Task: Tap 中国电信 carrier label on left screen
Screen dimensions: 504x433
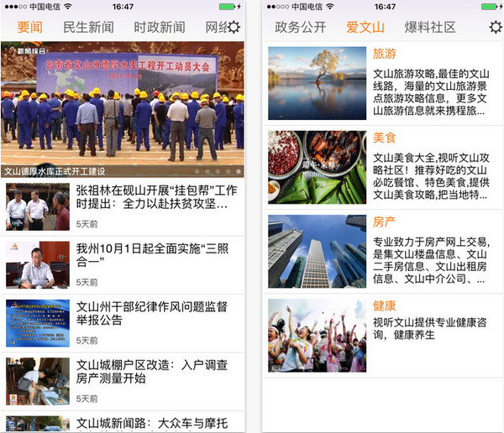Action: (45, 7)
